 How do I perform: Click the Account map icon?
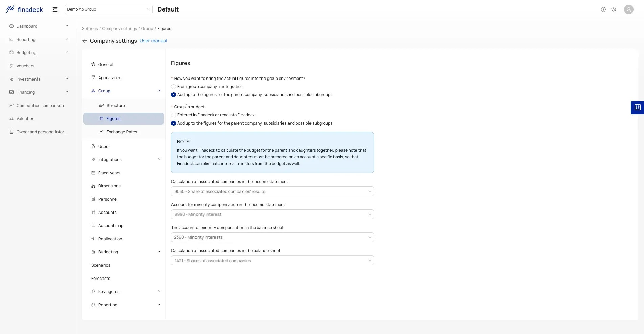[x=93, y=225]
